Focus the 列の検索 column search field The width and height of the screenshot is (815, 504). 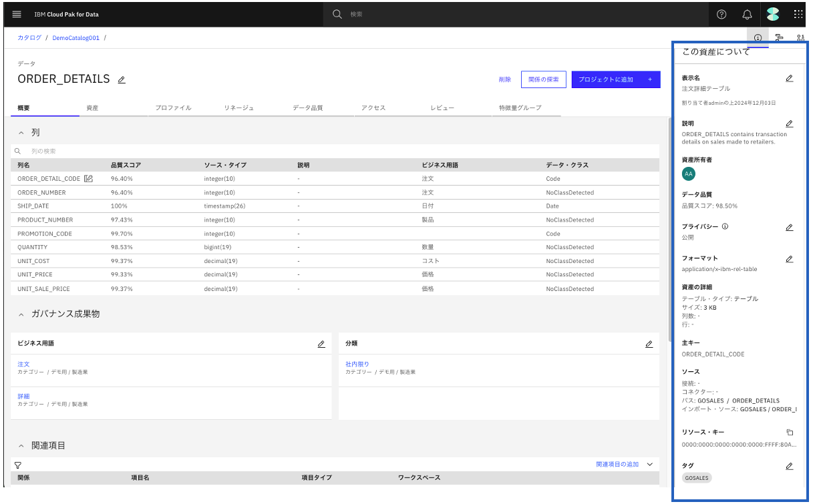[335, 152]
